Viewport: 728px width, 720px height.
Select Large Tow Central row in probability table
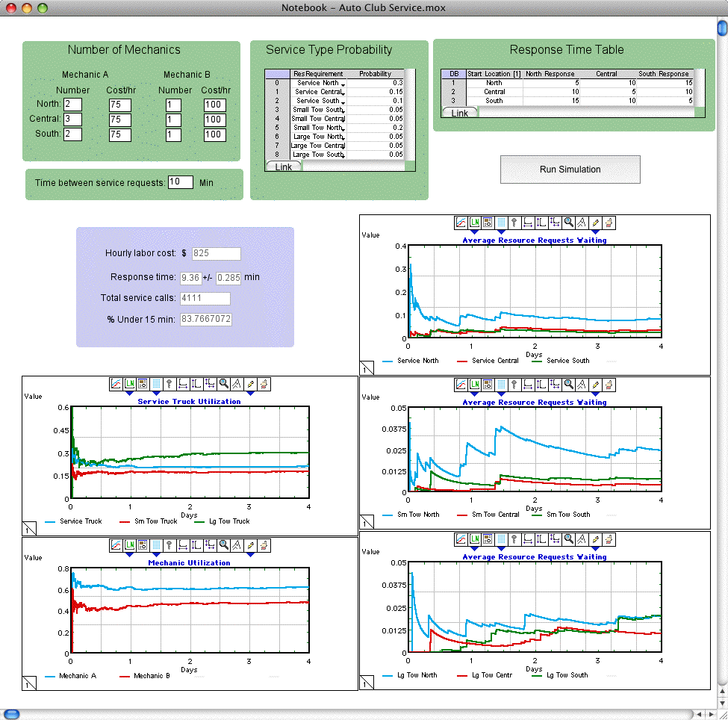(x=335, y=146)
